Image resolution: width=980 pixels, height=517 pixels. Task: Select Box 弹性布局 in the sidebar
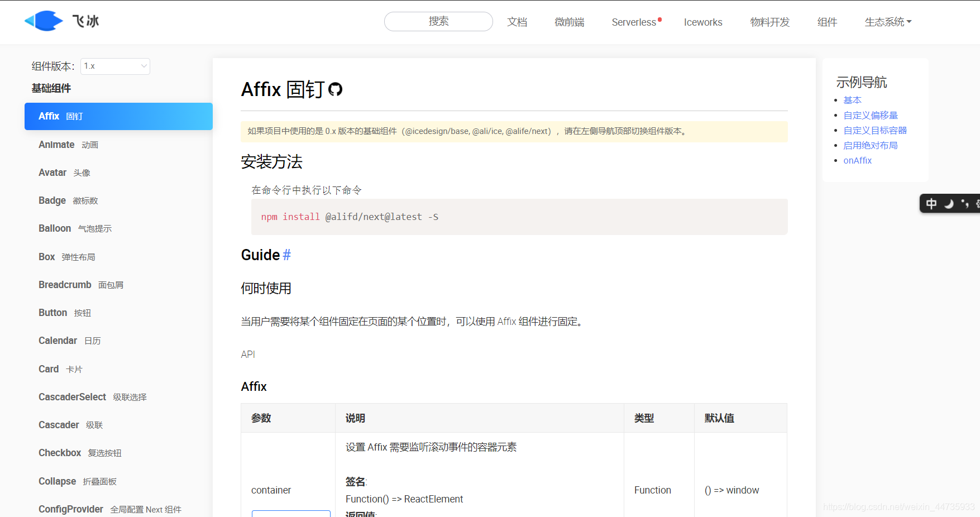67,257
